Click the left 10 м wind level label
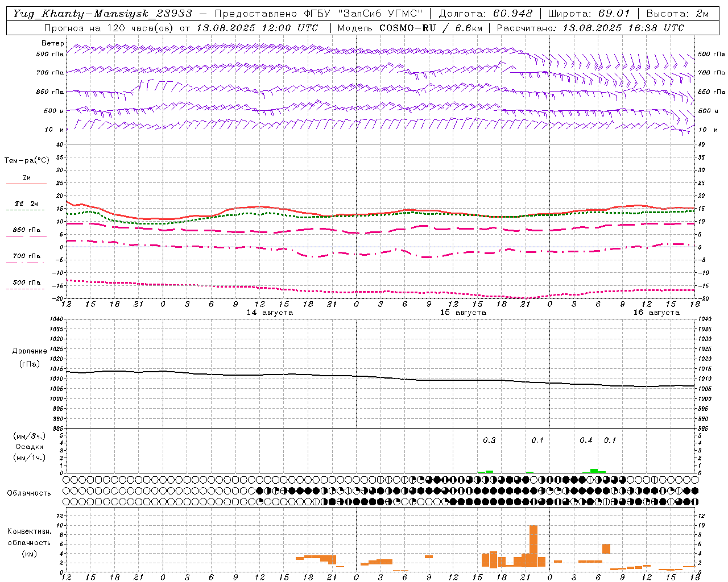This screenshot has height=582, width=728. click(54, 130)
